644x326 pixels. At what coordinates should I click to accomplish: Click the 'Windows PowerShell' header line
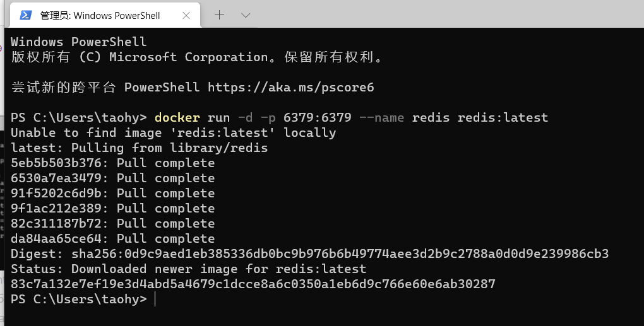click(78, 42)
